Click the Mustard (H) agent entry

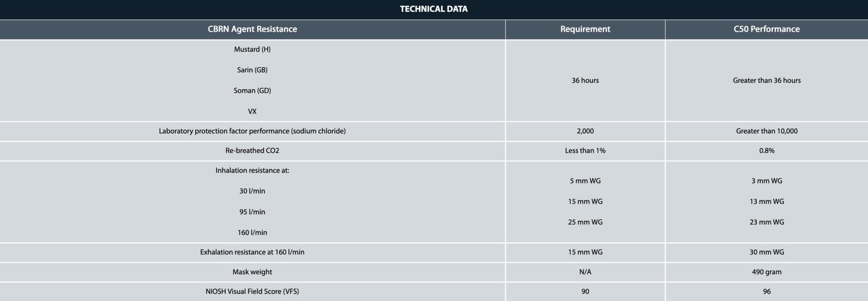(252, 49)
